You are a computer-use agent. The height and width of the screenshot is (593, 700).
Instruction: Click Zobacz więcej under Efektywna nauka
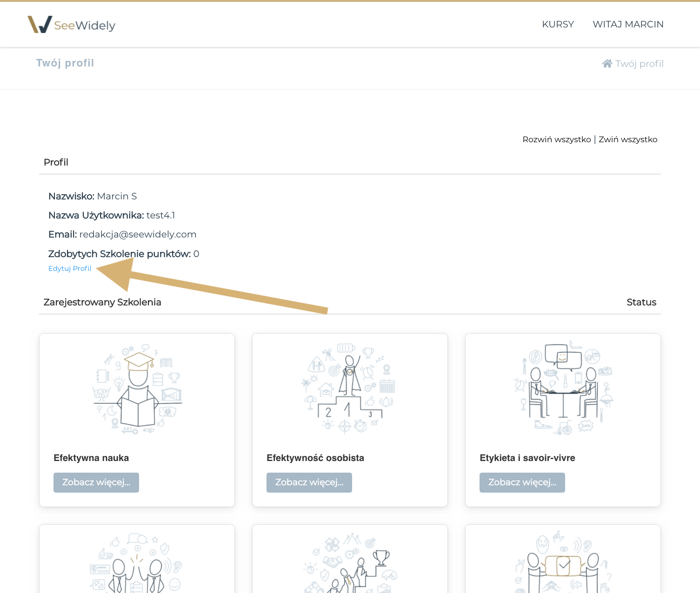click(96, 482)
